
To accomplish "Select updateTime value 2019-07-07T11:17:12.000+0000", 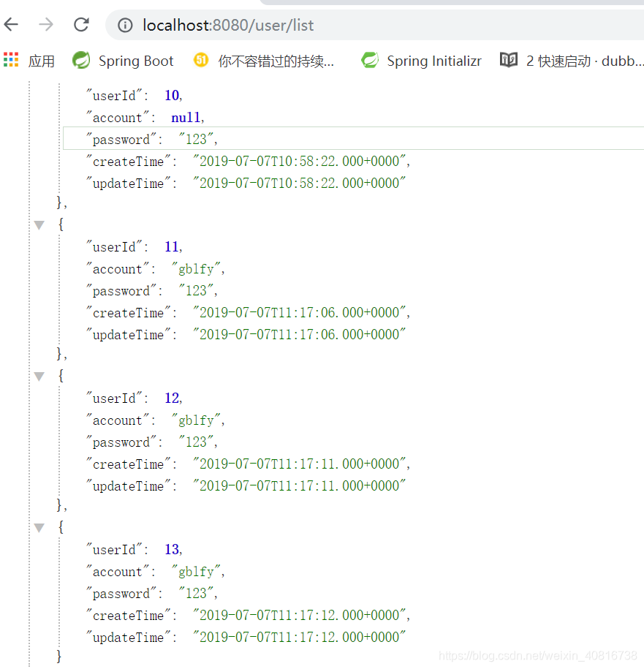I will click(299, 638).
